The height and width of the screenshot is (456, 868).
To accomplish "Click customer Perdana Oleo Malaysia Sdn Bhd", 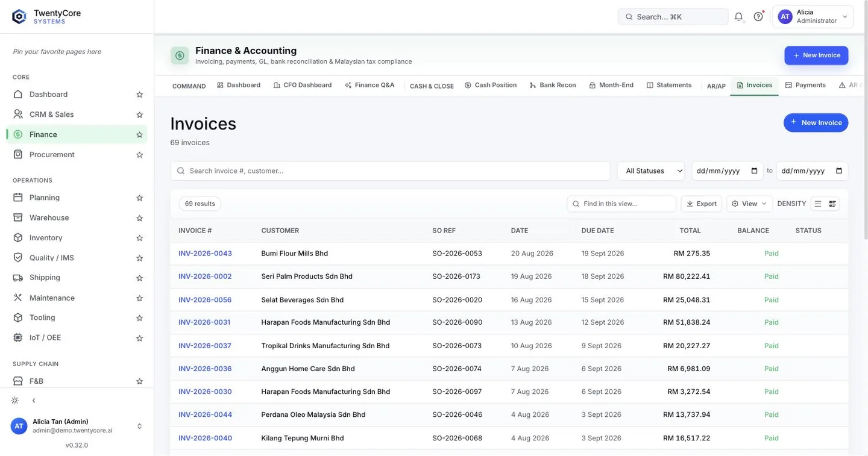I will click(313, 414).
